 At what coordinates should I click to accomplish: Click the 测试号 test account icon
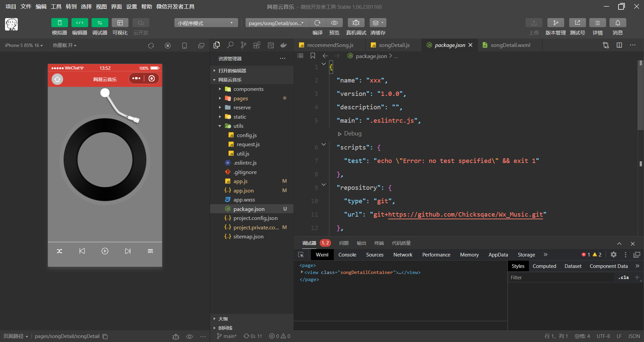click(577, 23)
